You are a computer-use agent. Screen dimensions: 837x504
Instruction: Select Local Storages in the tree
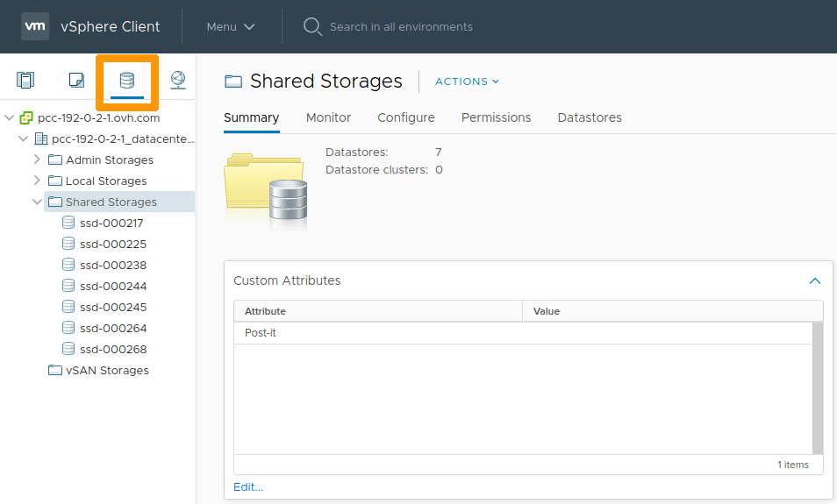click(x=106, y=181)
